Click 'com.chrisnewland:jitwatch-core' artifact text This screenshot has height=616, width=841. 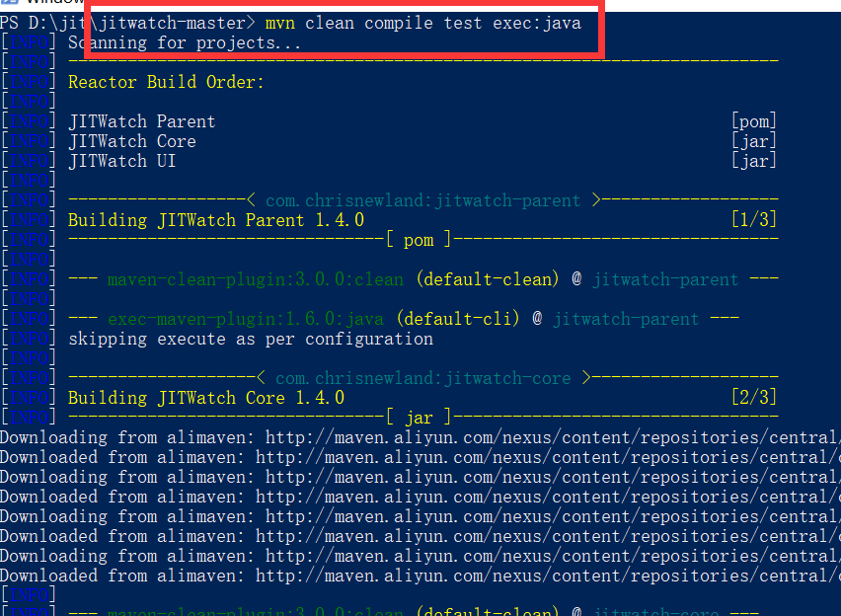pos(423,378)
